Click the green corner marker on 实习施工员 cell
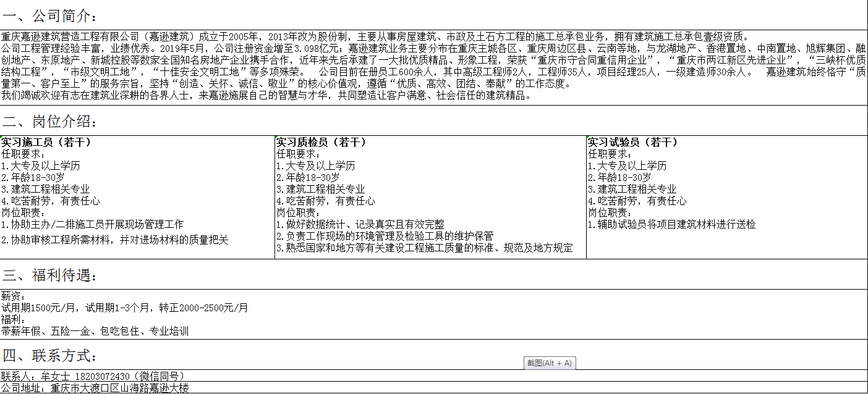 click(x=2, y=137)
